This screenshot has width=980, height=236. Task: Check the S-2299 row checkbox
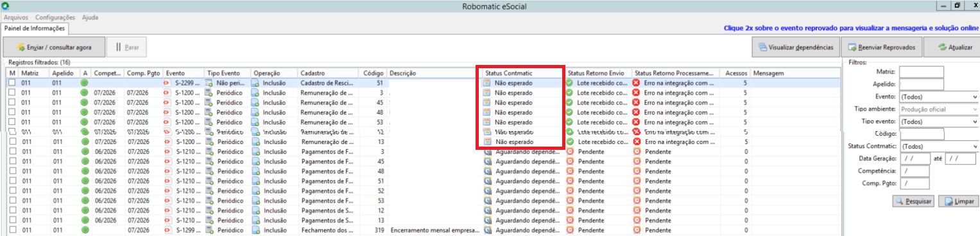pyautogui.click(x=12, y=83)
